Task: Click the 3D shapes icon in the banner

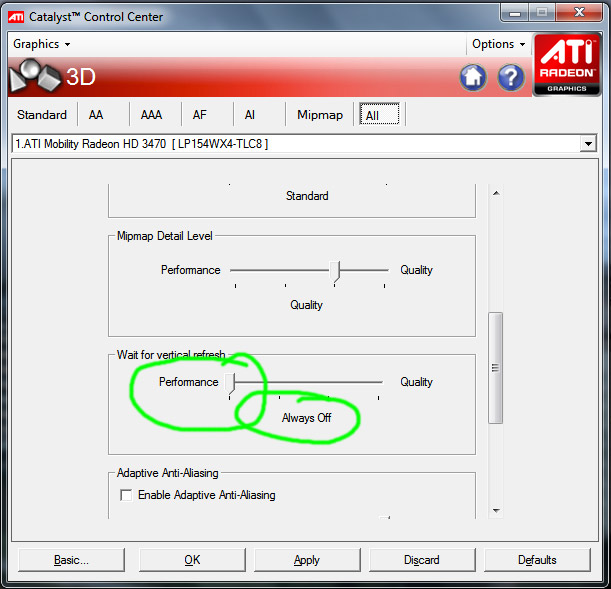Action: point(35,75)
